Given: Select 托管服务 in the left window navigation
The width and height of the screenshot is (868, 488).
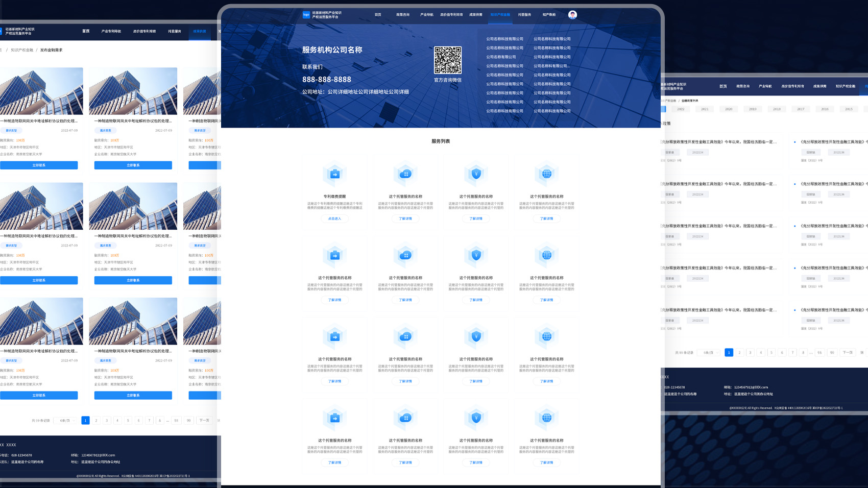Looking at the screenshot, I should [175, 31].
